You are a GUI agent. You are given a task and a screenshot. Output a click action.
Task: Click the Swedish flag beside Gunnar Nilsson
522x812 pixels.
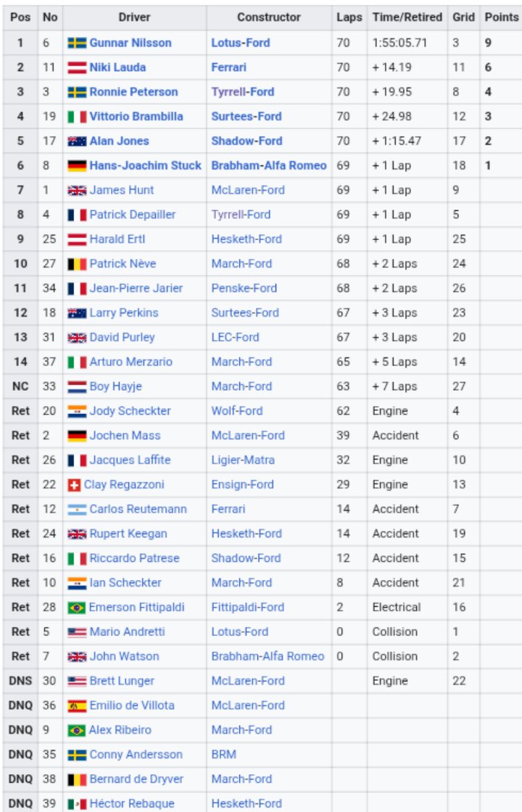[77, 43]
